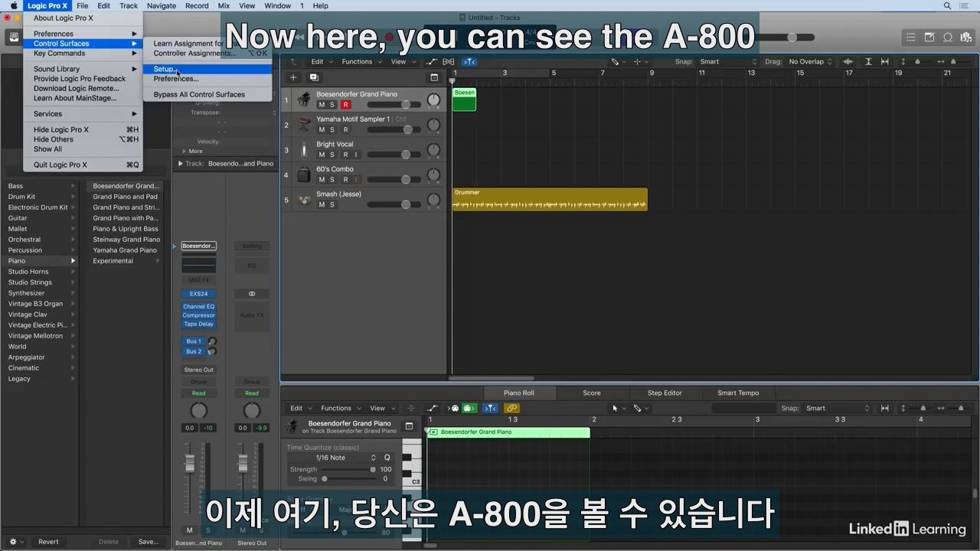Toggle input monitoring on 60's Combo track
Image resolution: width=980 pixels, height=551 pixels.
point(356,180)
